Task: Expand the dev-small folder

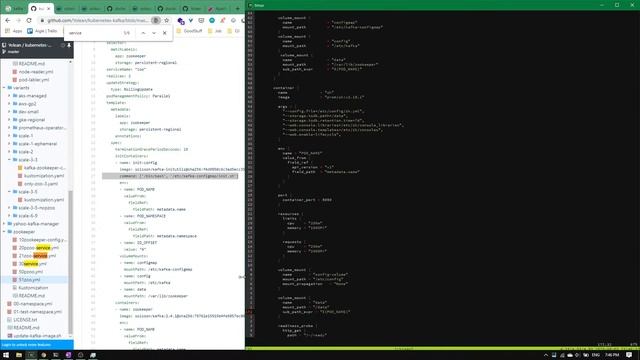Action: [9, 111]
